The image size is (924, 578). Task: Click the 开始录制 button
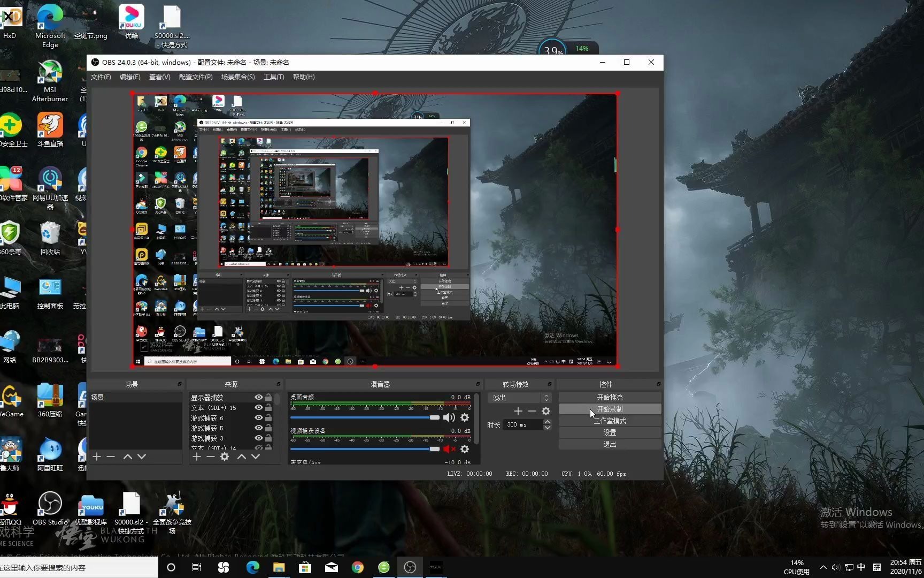tap(610, 409)
